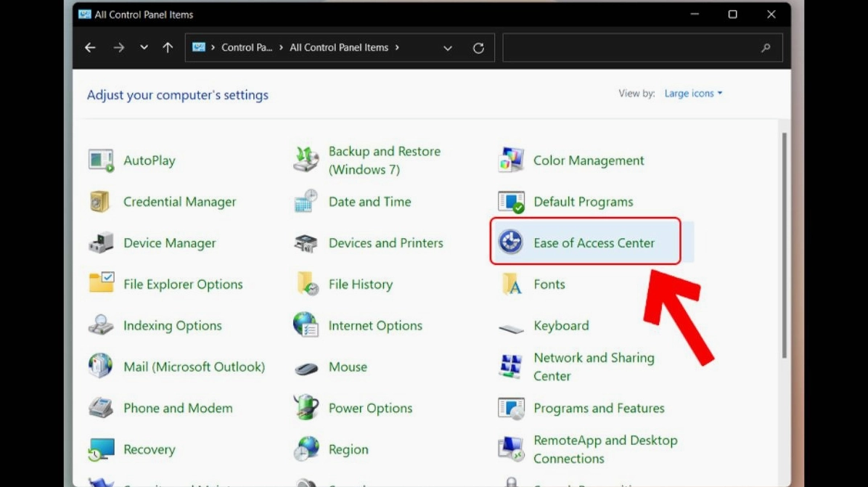The image size is (868, 487).
Task: Open the AutoPlay icon
Action: (x=101, y=160)
